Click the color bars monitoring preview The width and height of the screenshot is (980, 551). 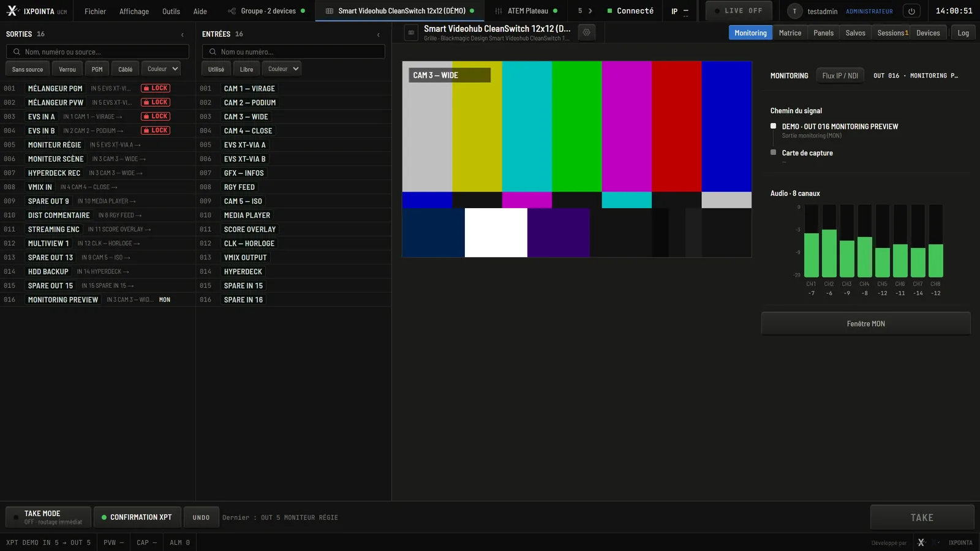576,159
